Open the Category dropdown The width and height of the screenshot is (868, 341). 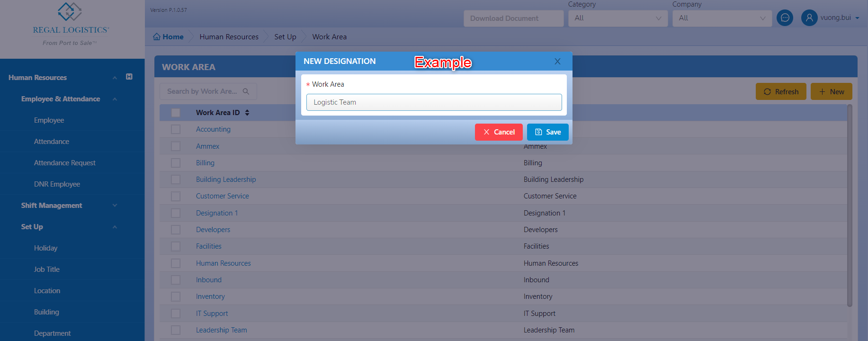[618, 18]
